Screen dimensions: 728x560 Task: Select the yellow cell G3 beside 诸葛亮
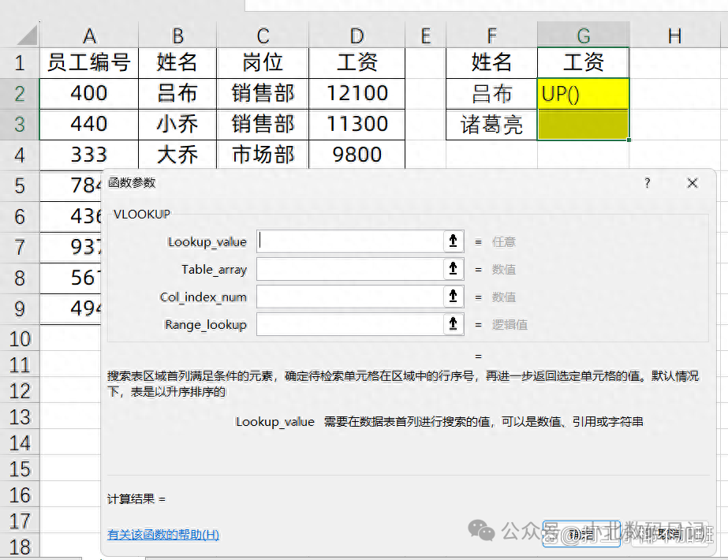click(x=582, y=125)
